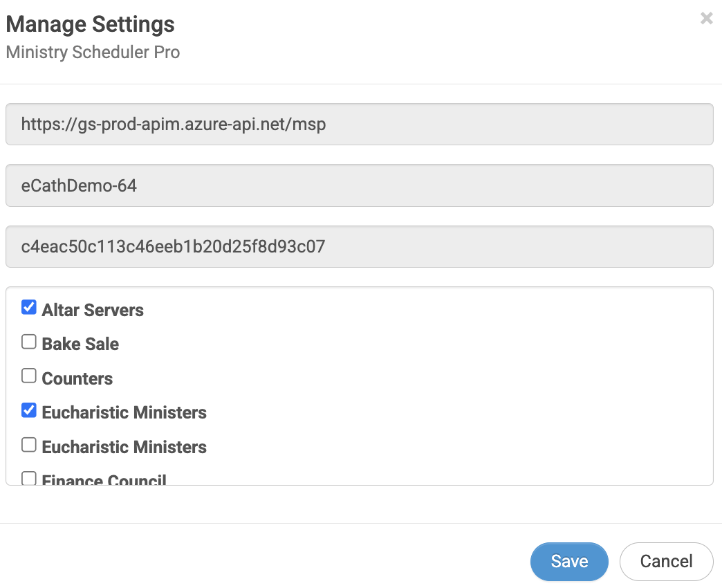Close the Manage Settings dialog with X
The image size is (722, 588).
706,19
